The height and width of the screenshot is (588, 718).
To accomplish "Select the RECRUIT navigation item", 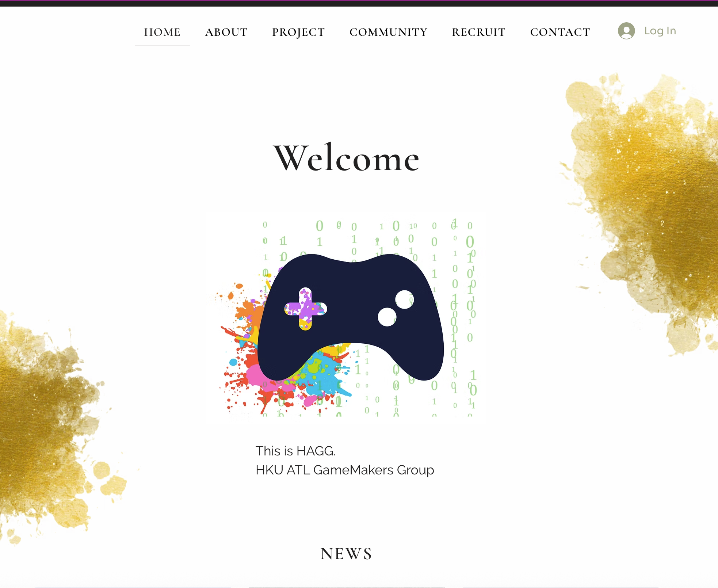I will (479, 32).
